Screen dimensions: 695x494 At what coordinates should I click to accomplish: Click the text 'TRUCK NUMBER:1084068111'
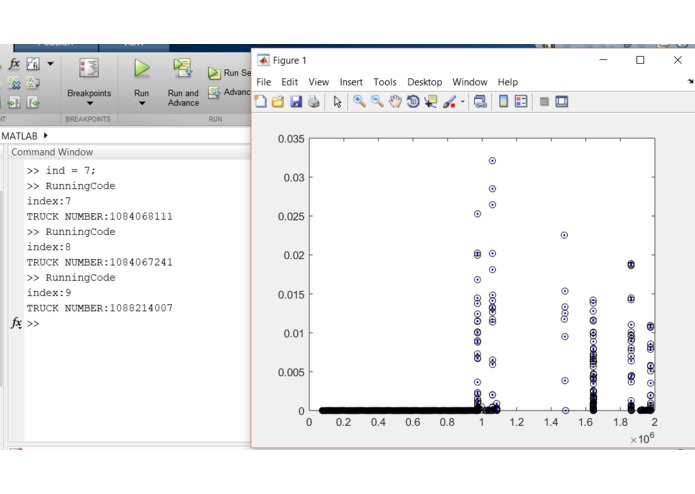pyautogui.click(x=100, y=216)
